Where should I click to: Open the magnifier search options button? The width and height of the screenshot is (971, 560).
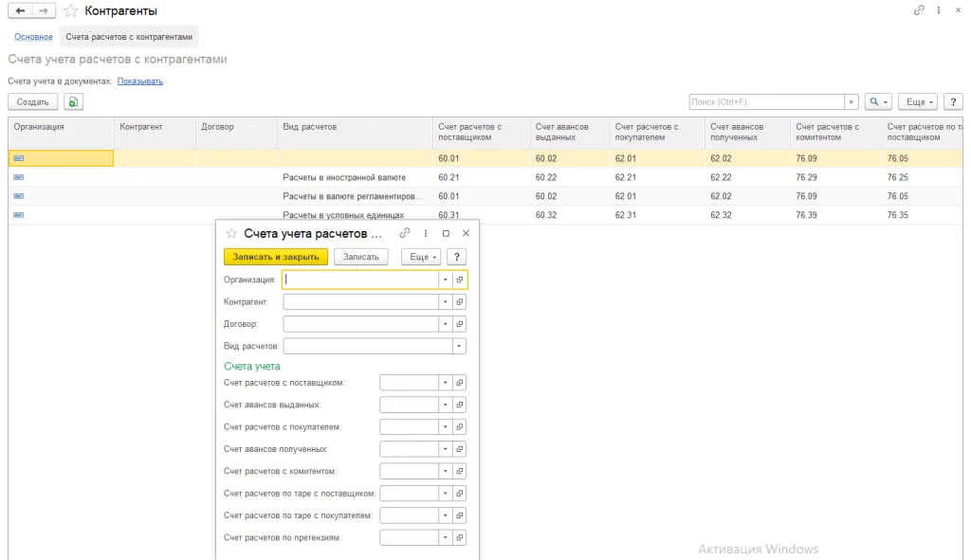(x=878, y=102)
